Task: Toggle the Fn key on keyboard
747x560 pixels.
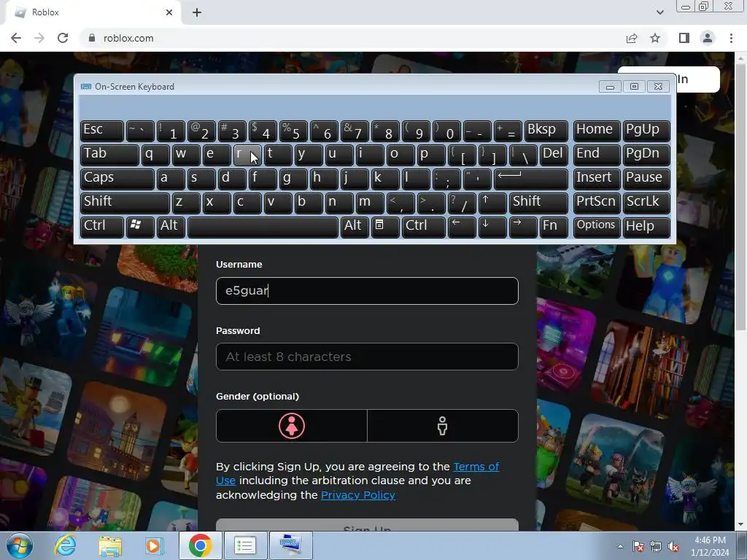Action: 554,227
